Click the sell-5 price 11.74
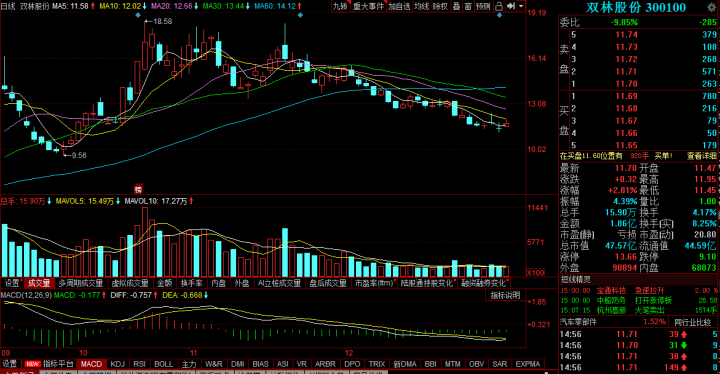The height and width of the screenshot is (374, 720). [626, 35]
